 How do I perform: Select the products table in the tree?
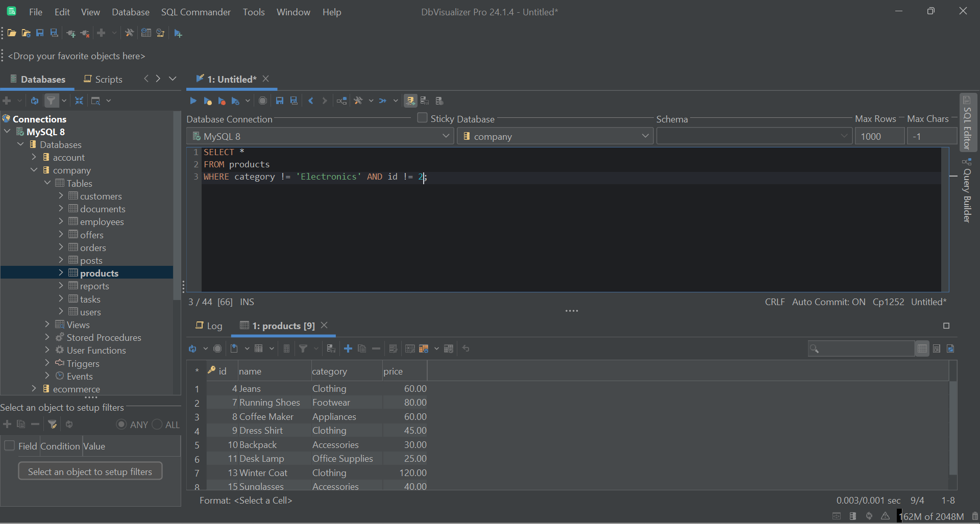click(x=100, y=273)
